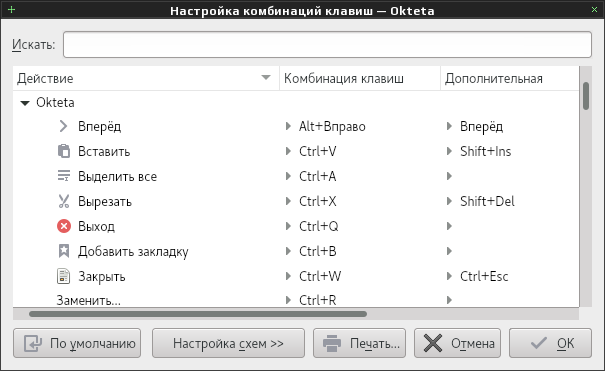605x371 pixels.
Task: Click the Вставить clipboard paste icon
Action: [x=64, y=151]
